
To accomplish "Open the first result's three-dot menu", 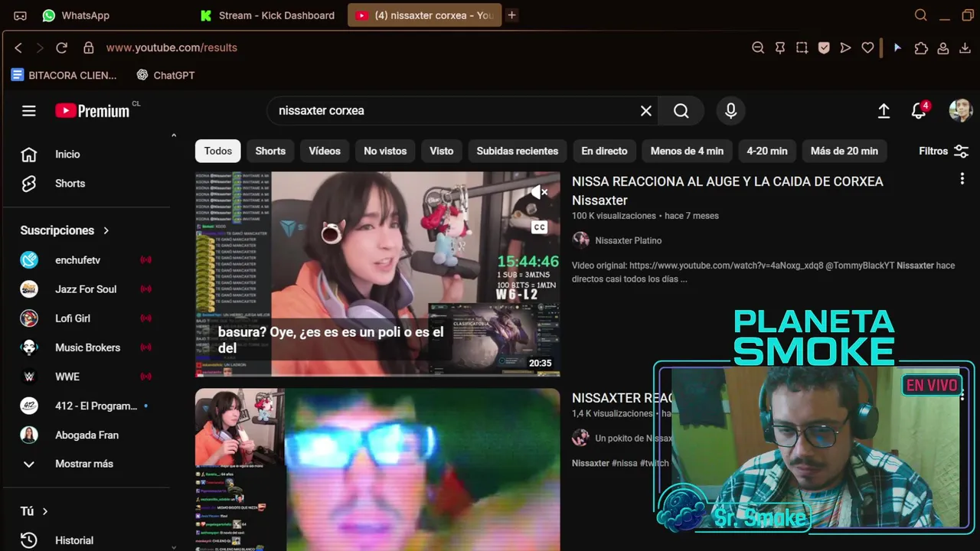I will click(x=962, y=179).
